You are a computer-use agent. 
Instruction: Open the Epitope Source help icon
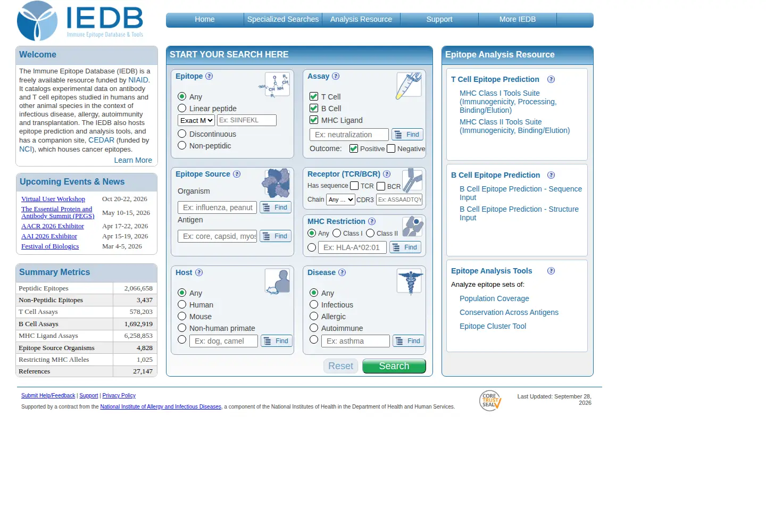coord(237,174)
